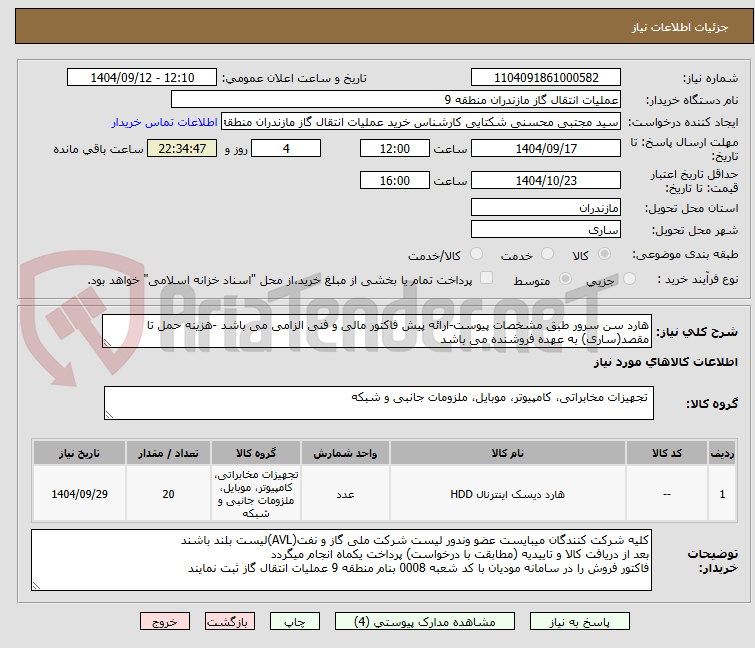Click the ایجاد کننده درخواست field

421,122
